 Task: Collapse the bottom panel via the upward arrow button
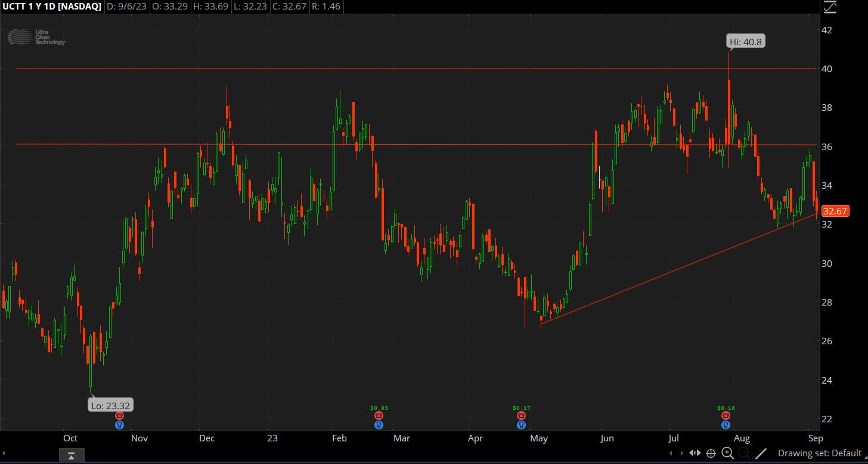point(72,456)
